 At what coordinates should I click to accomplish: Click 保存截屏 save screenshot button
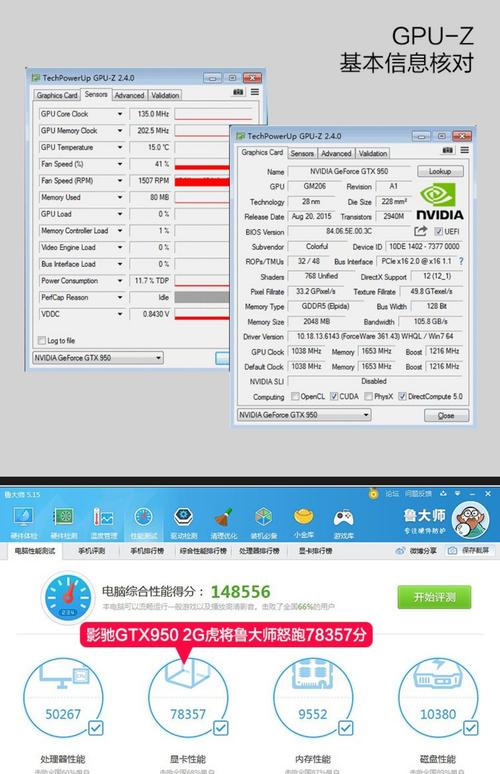pos(469,550)
